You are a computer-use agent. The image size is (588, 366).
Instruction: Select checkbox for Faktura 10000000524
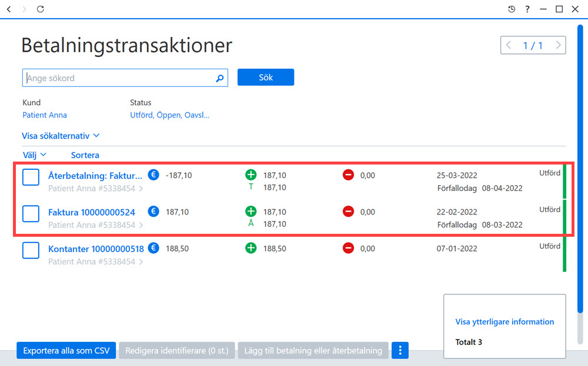tap(31, 214)
